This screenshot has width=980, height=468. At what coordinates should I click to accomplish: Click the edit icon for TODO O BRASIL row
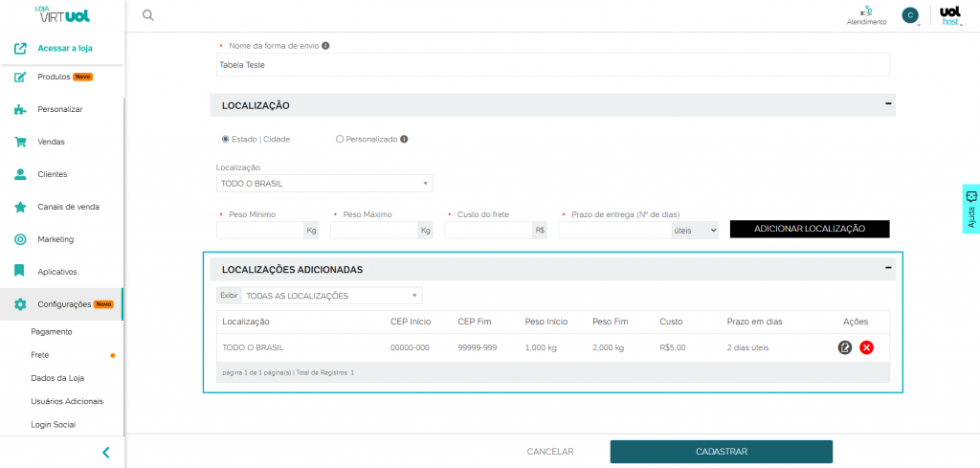[x=845, y=347]
